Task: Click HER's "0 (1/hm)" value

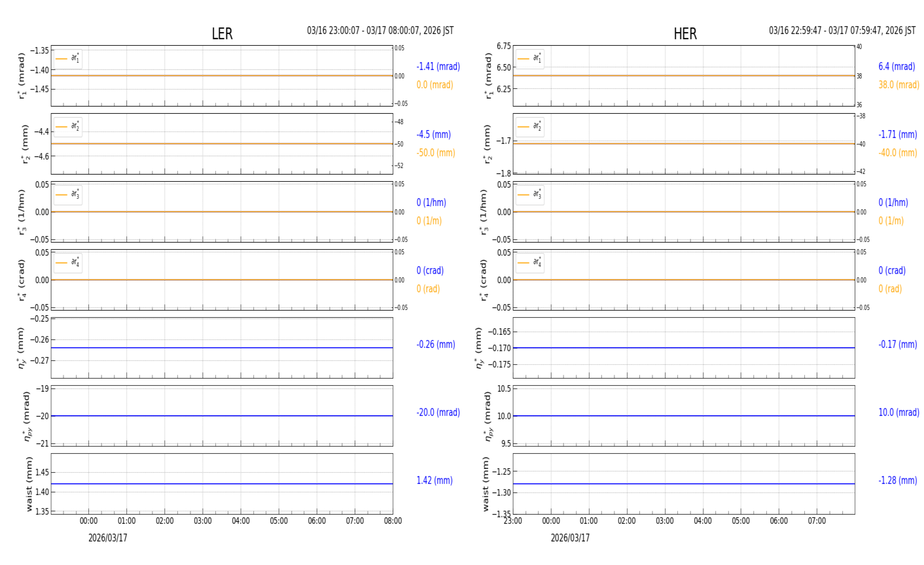Action: coord(894,203)
